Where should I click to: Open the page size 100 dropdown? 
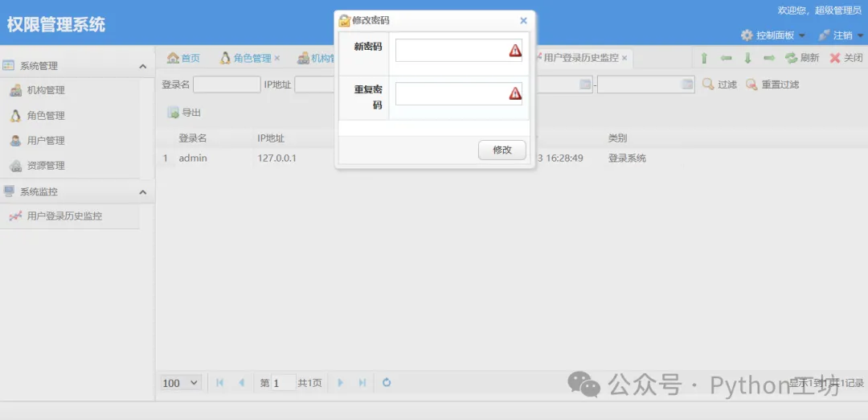pyautogui.click(x=182, y=383)
